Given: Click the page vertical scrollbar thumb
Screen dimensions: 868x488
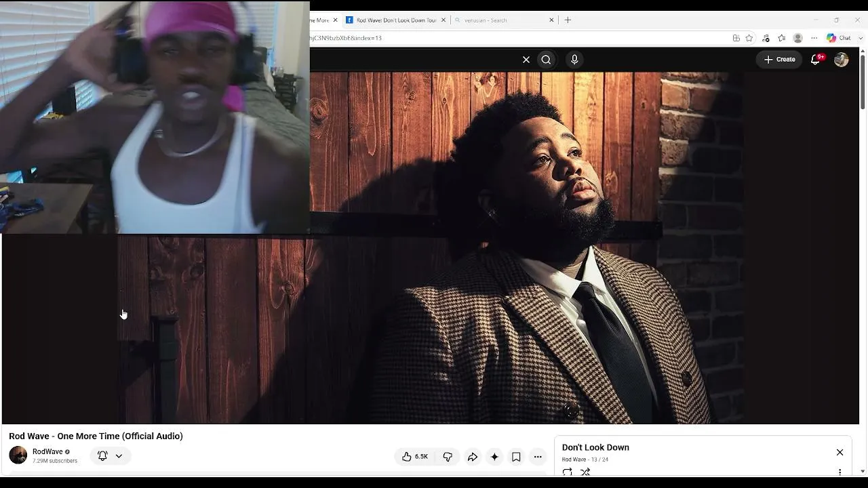Looking at the screenshot, I should pos(863,81).
